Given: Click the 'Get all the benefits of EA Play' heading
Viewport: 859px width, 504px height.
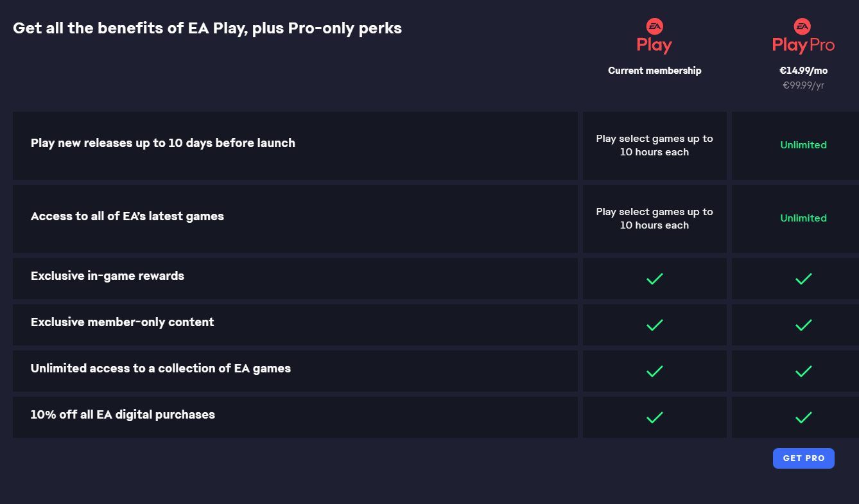Looking at the screenshot, I should coord(207,28).
